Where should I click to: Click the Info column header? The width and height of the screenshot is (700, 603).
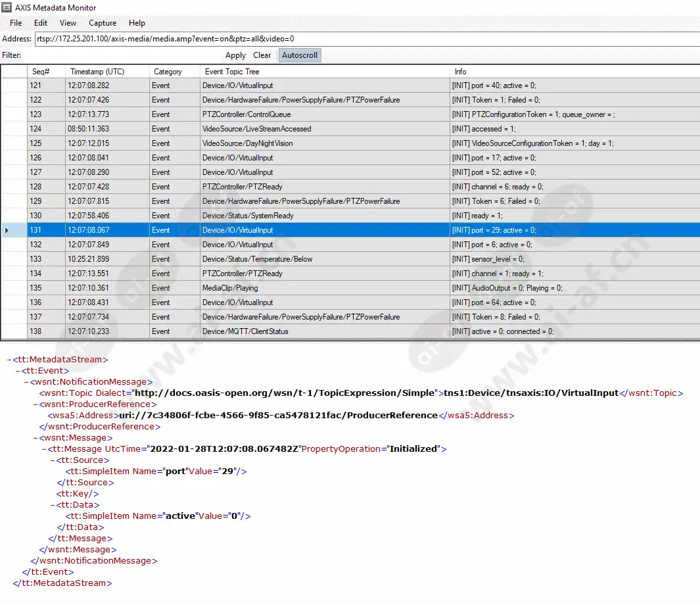575,72
